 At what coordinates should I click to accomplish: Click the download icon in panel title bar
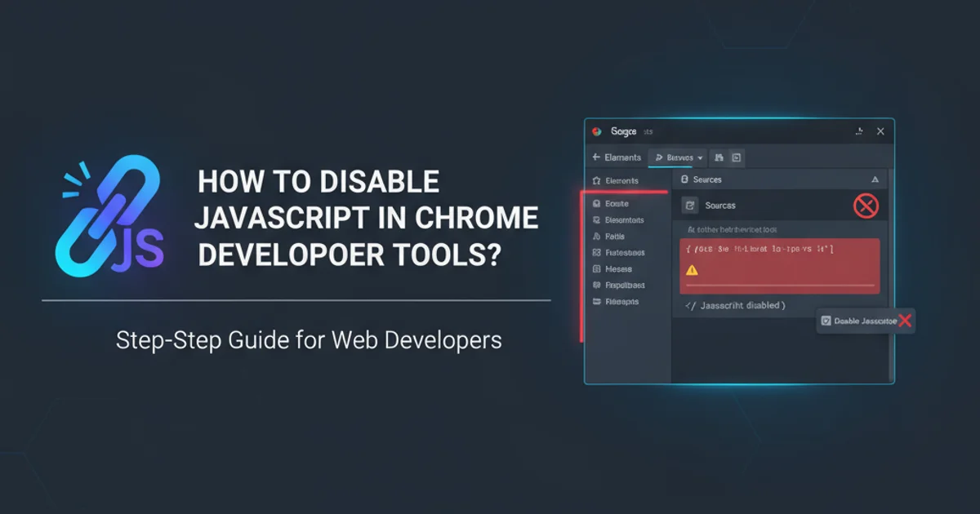[x=858, y=131]
